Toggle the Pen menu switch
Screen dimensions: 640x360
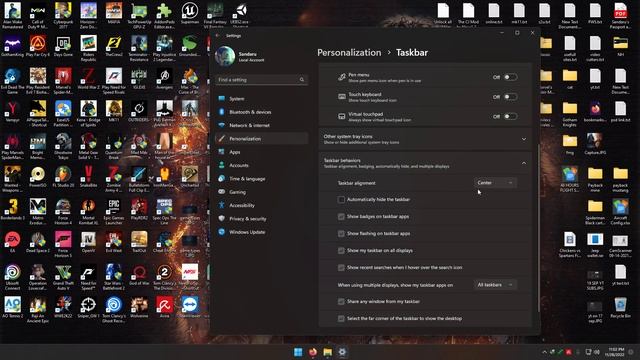click(x=510, y=77)
